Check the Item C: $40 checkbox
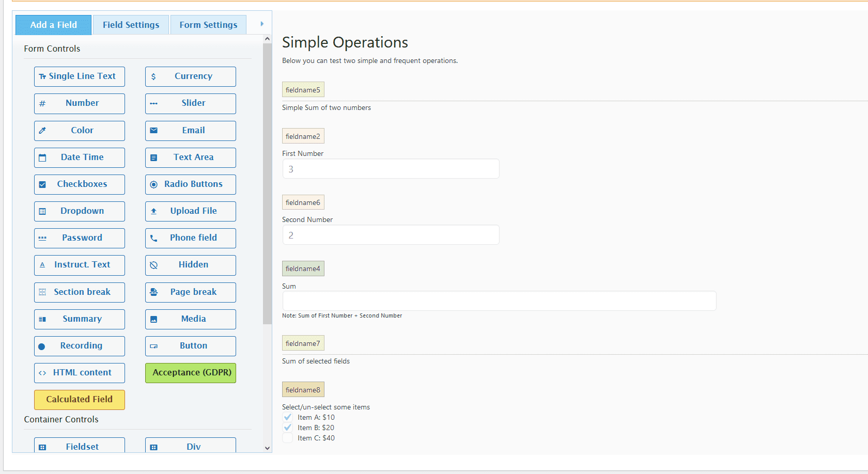The width and height of the screenshot is (868, 474). point(288,438)
